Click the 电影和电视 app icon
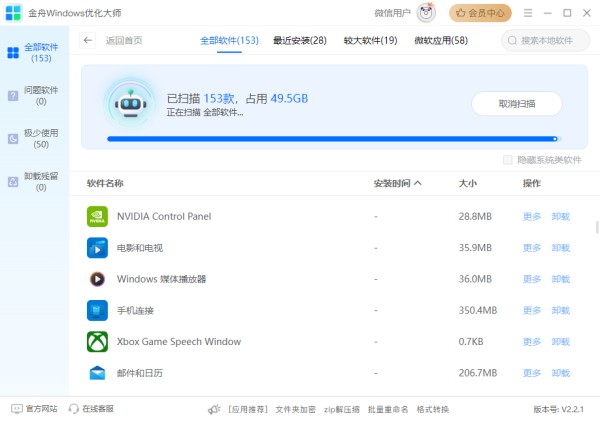This screenshot has height=422, width=600. [97, 248]
